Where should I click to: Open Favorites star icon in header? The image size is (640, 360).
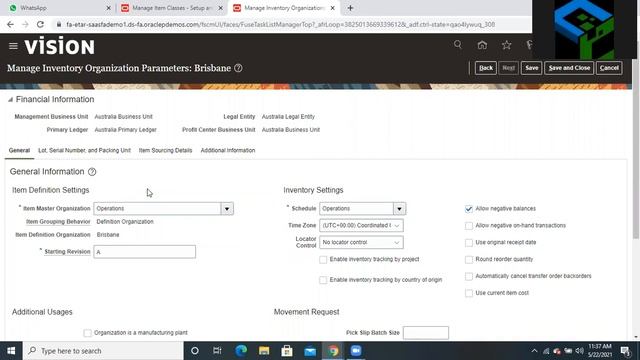[507, 44]
